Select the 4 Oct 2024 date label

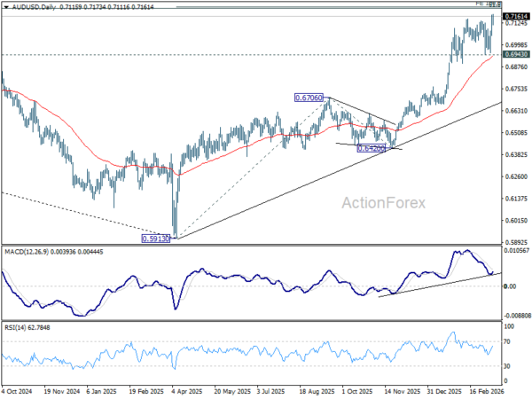[x=20, y=391]
